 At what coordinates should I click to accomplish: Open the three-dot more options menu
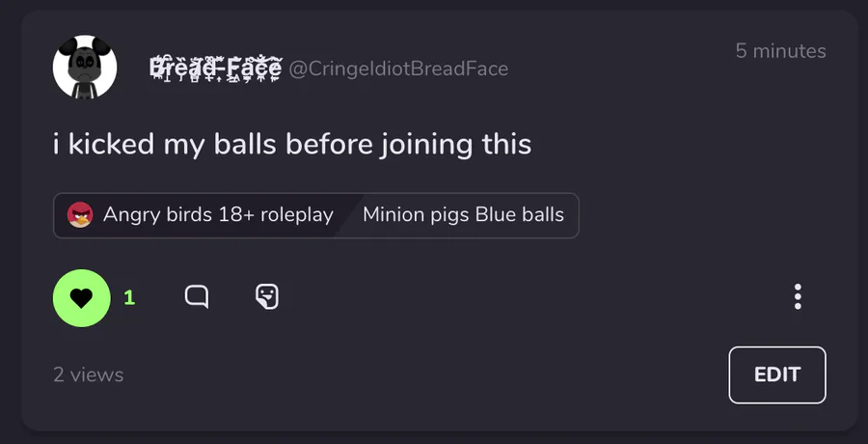click(798, 296)
